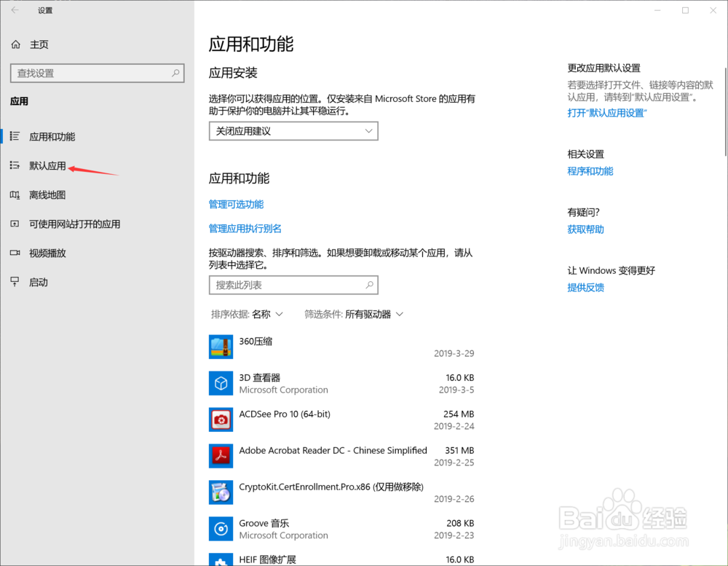This screenshot has width=728, height=566.
Task: Select the 视频播放 camera icon
Action: click(15, 253)
